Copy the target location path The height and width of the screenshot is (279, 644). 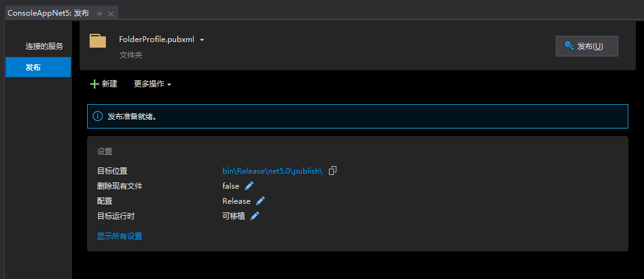tap(333, 171)
